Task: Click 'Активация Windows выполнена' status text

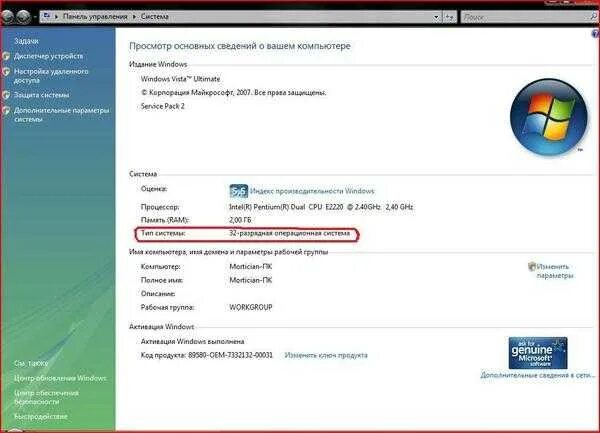Action: click(x=192, y=341)
